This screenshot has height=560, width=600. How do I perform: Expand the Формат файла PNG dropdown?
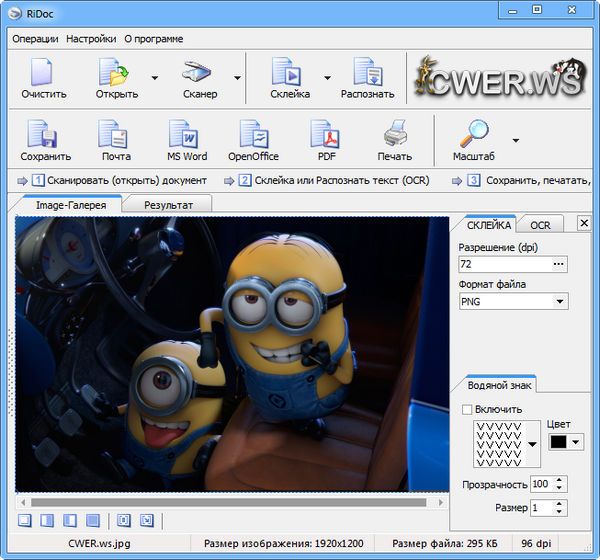[x=559, y=301]
